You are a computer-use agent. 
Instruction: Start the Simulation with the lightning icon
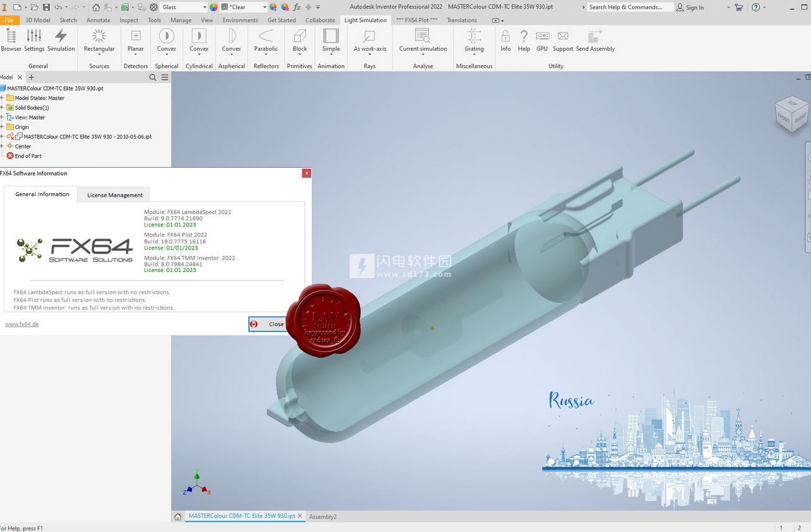click(x=61, y=40)
